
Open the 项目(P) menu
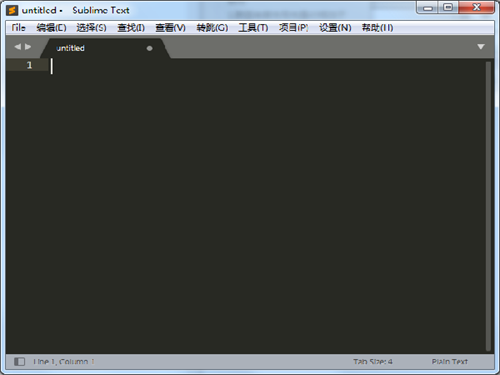tap(293, 28)
